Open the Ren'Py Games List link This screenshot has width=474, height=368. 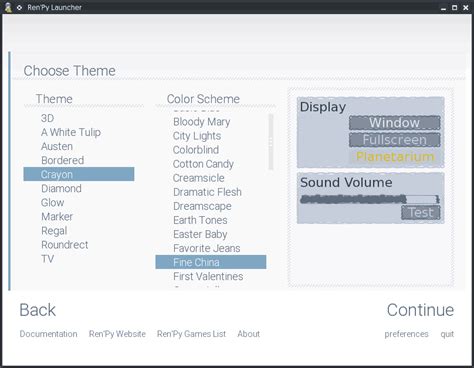coord(191,334)
